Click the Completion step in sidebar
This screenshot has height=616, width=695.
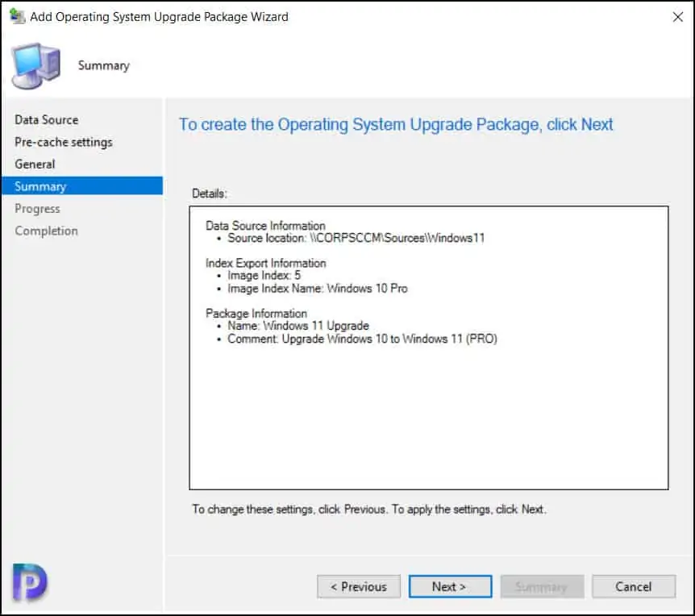pyautogui.click(x=46, y=231)
